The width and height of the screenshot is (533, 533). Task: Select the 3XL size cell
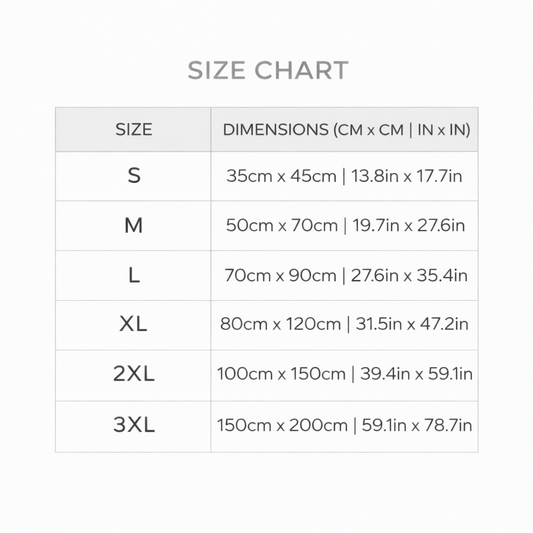tap(133, 426)
